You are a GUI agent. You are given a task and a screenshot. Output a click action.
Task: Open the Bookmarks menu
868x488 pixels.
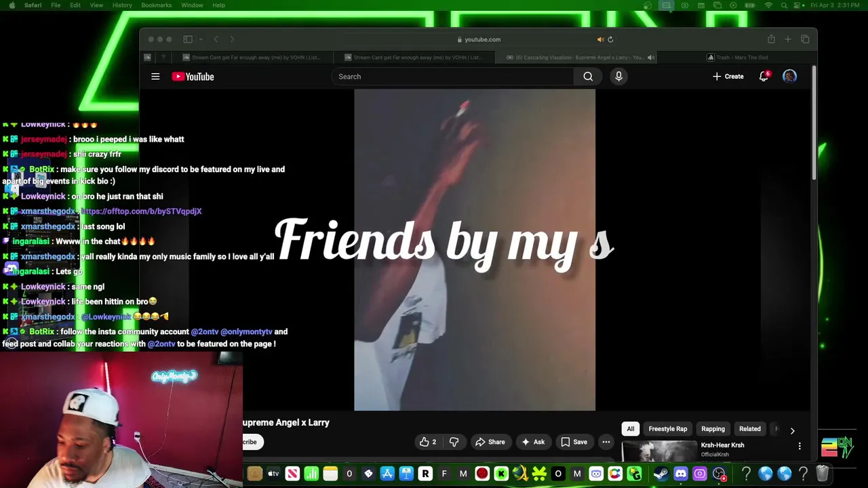point(156,5)
